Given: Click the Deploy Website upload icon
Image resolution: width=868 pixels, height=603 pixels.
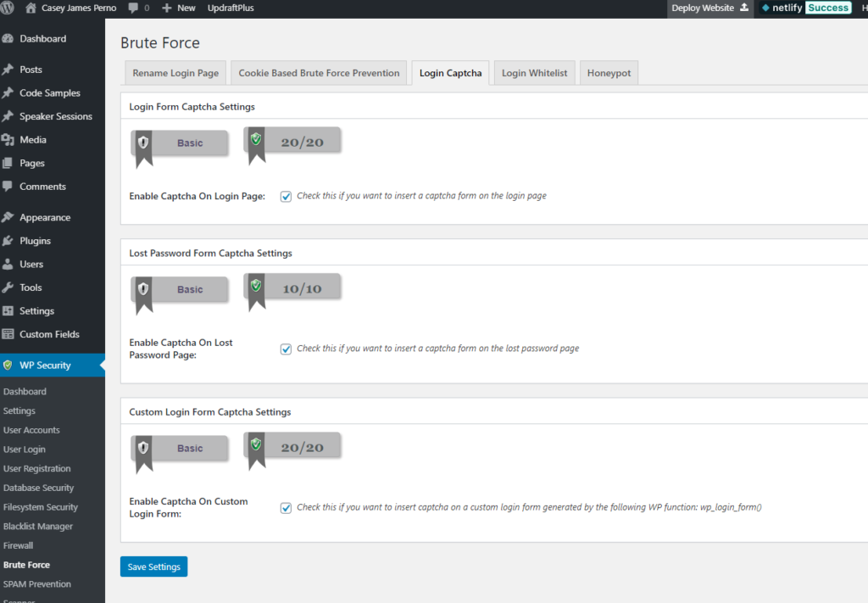Looking at the screenshot, I should [744, 7].
